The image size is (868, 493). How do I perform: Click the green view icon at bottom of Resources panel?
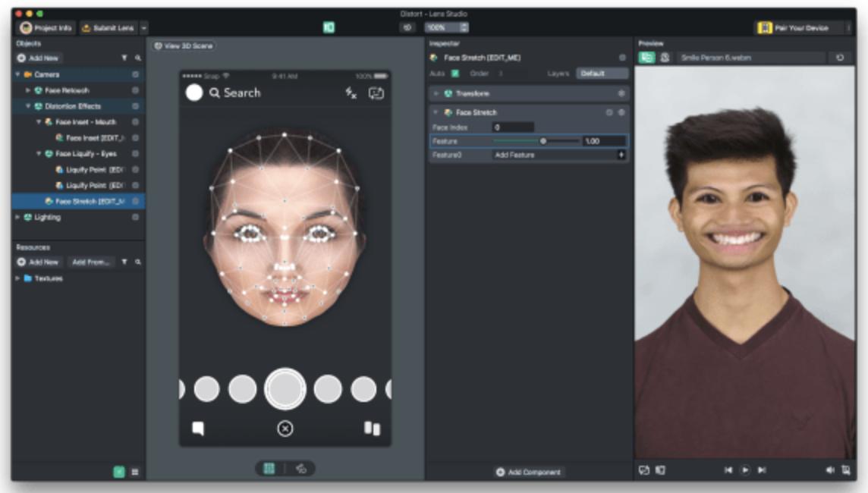(119, 472)
